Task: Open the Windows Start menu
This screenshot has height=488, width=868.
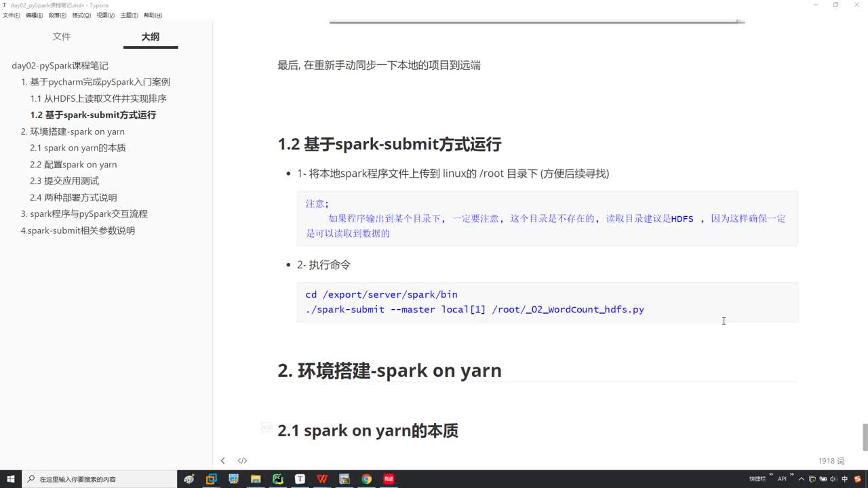Action: click(11, 479)
